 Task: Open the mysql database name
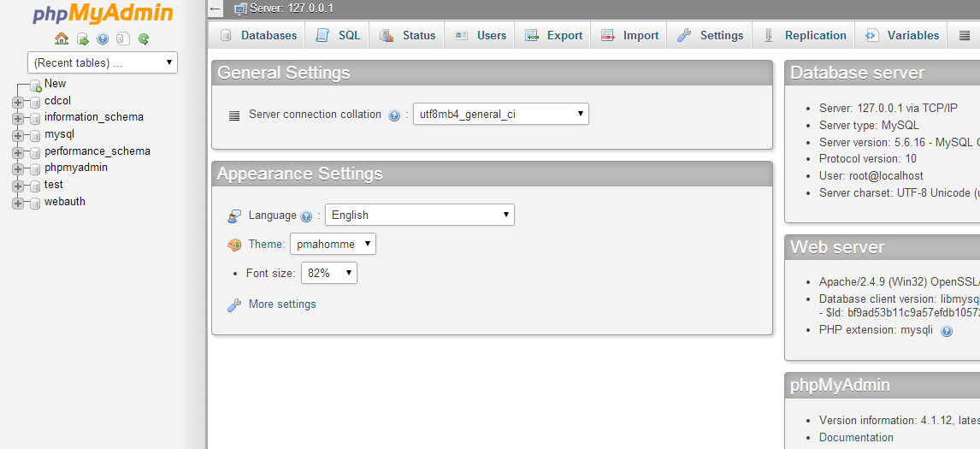pos(59,134)
